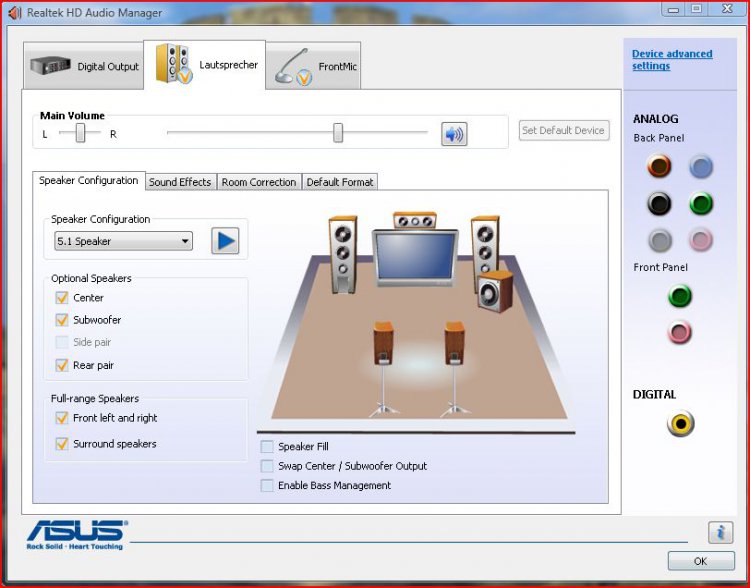
Task: Play speaker configuration test sound
Action: [x=225, y=241]
